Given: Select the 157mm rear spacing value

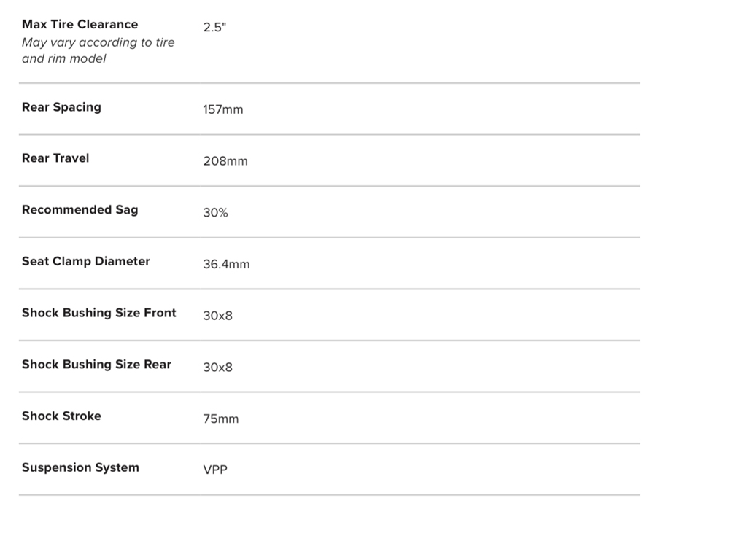Looking at the screenshot, I should [223, 110].
